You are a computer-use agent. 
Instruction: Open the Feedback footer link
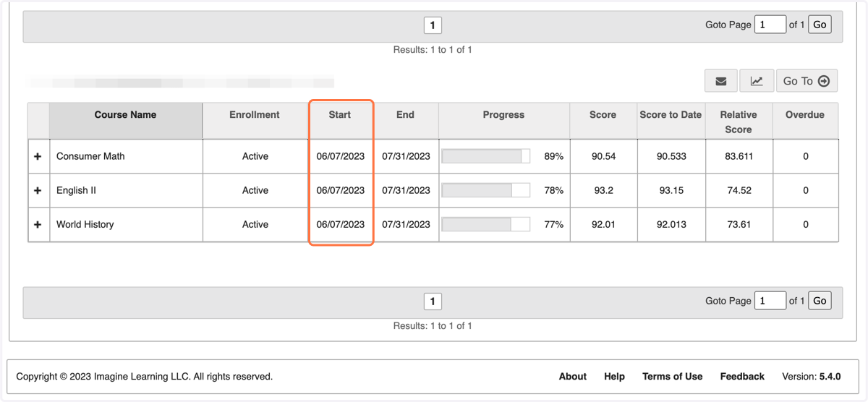coord(742,377)
